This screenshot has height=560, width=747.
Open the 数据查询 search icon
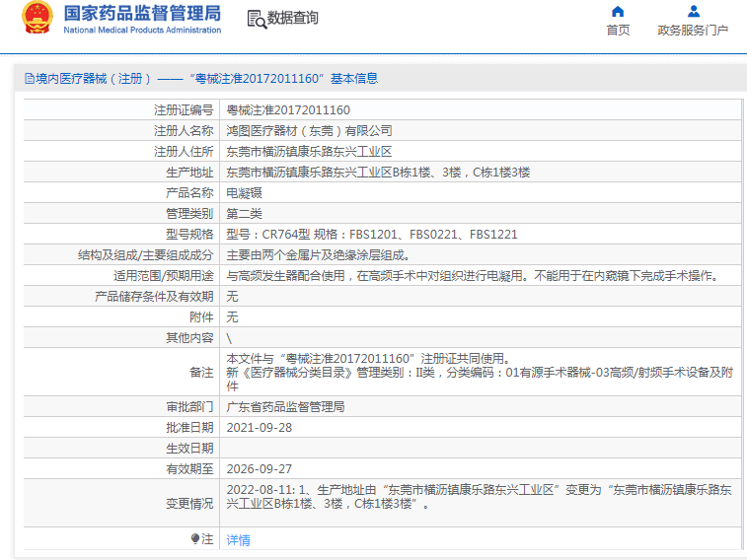click(x=257, y=19)
